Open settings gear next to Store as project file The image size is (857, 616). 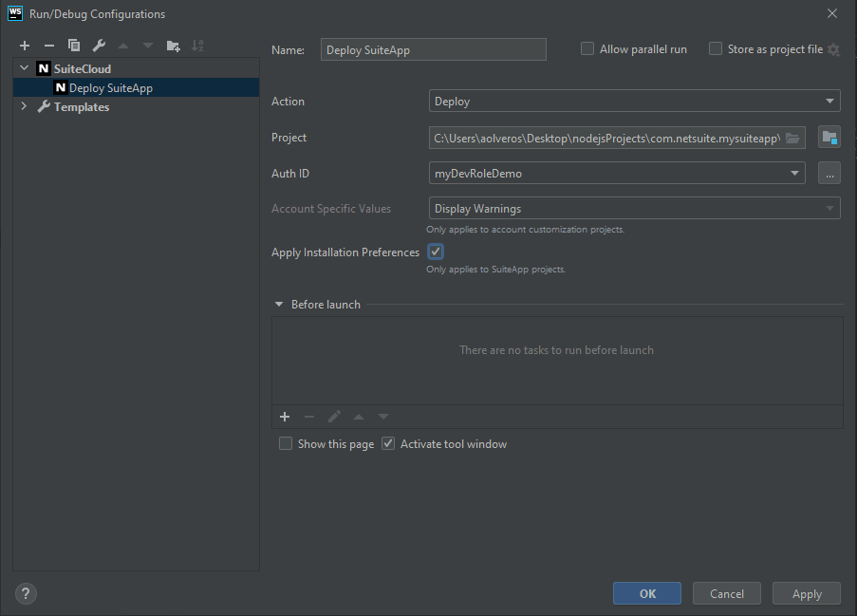(833, 49)
